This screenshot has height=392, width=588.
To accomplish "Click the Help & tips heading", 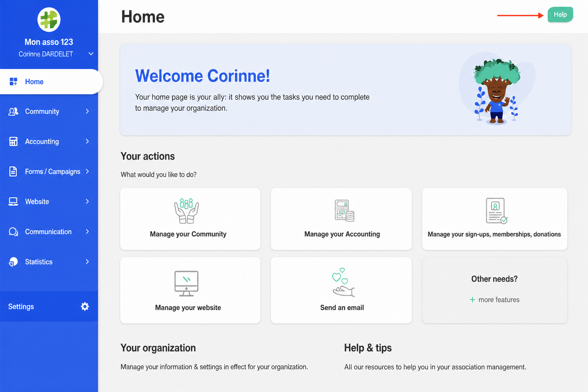I will click(368, 348).
